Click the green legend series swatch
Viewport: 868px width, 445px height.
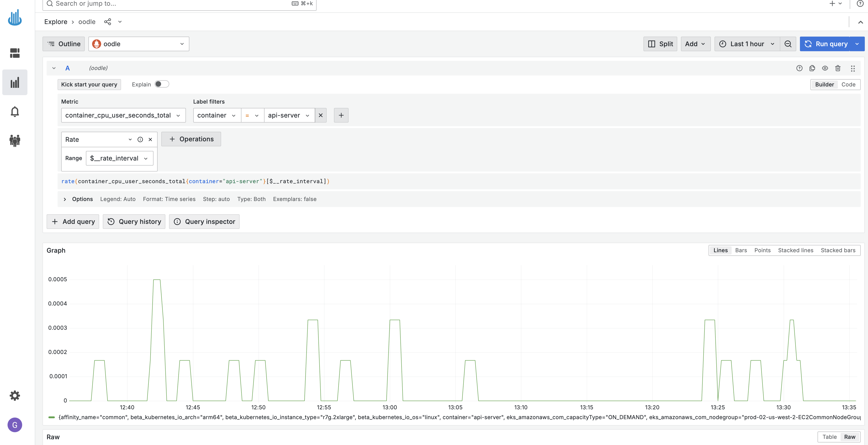click(x=52, y=417)
